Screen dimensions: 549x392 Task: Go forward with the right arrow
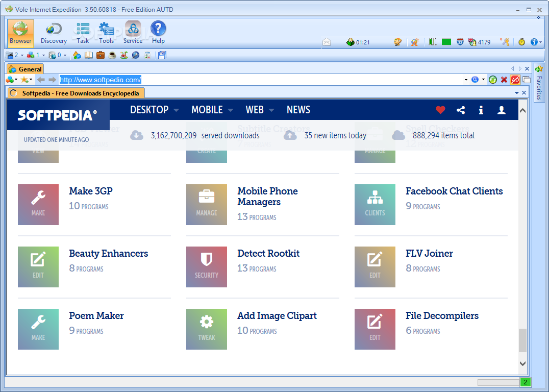[x=52, y=80]
